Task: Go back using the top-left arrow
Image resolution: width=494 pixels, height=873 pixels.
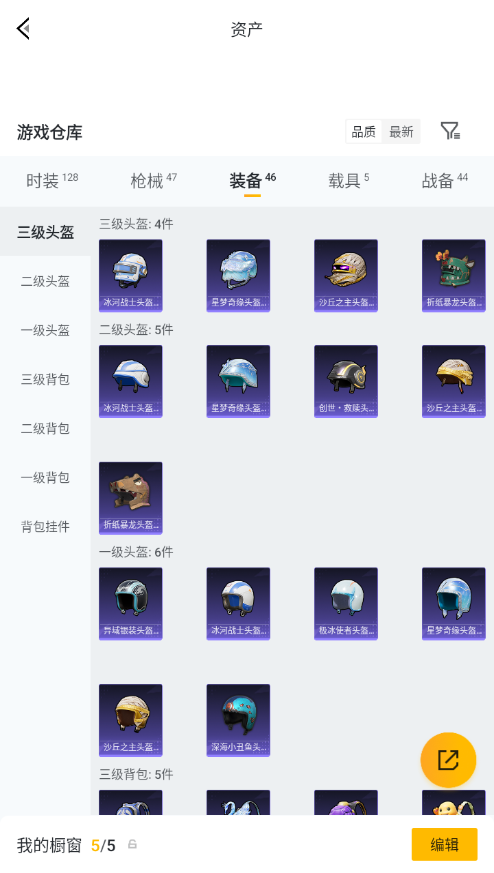Action: 23,28
